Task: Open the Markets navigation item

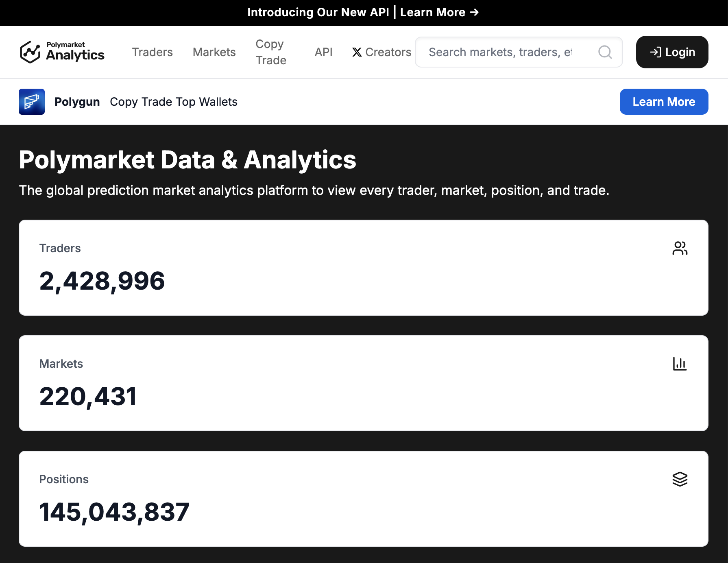Action: click(x=214, y=52)
